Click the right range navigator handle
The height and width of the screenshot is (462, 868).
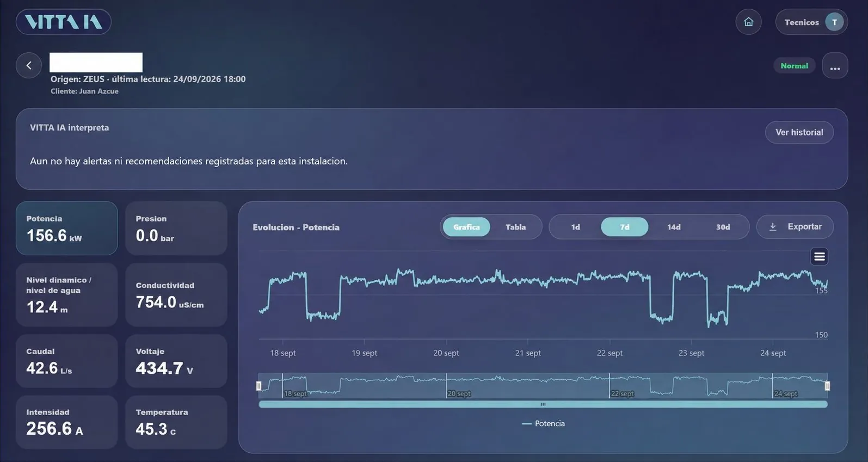coord(827,386)
